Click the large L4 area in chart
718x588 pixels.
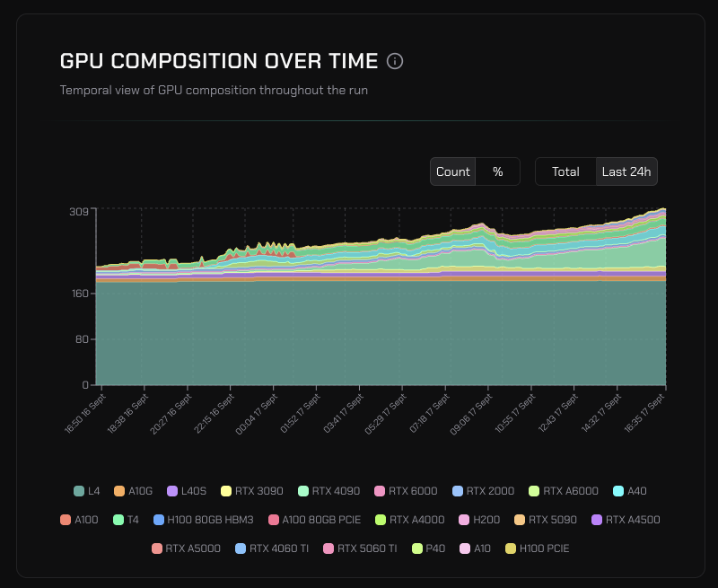pos(381,333)
